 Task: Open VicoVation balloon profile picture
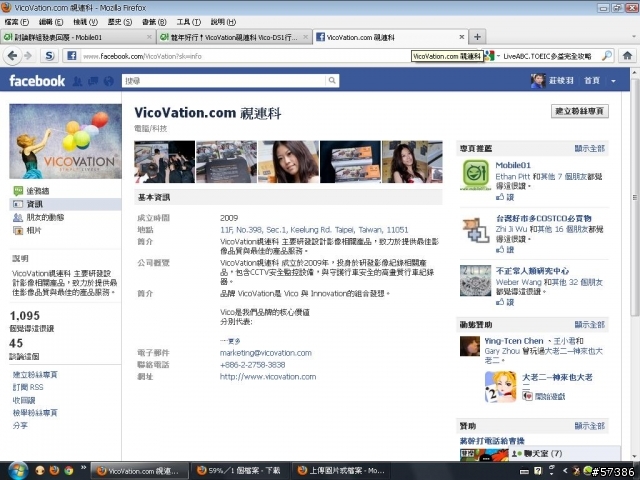click(x=65, y=141)
